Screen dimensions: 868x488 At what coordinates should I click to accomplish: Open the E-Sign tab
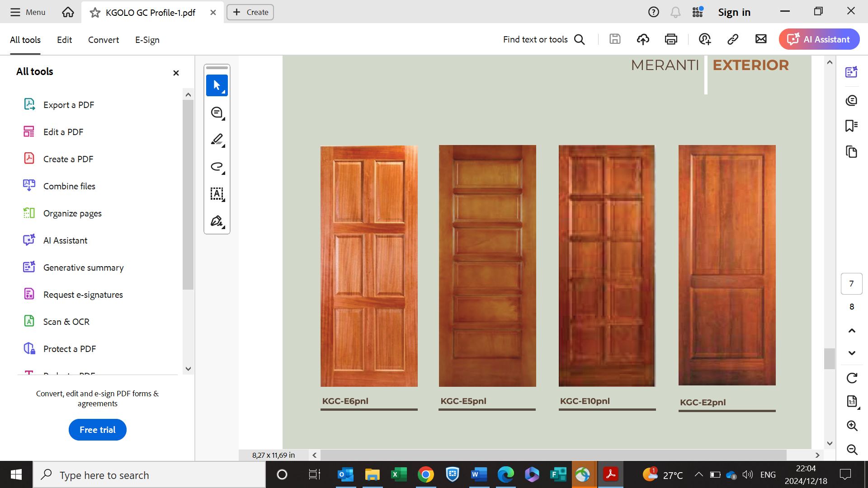pos(147,40)
